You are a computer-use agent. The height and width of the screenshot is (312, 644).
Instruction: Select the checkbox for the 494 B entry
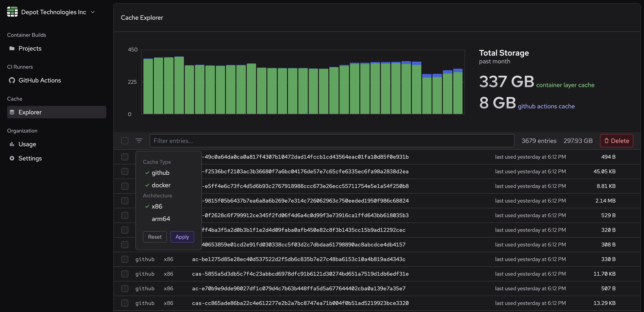125,157
